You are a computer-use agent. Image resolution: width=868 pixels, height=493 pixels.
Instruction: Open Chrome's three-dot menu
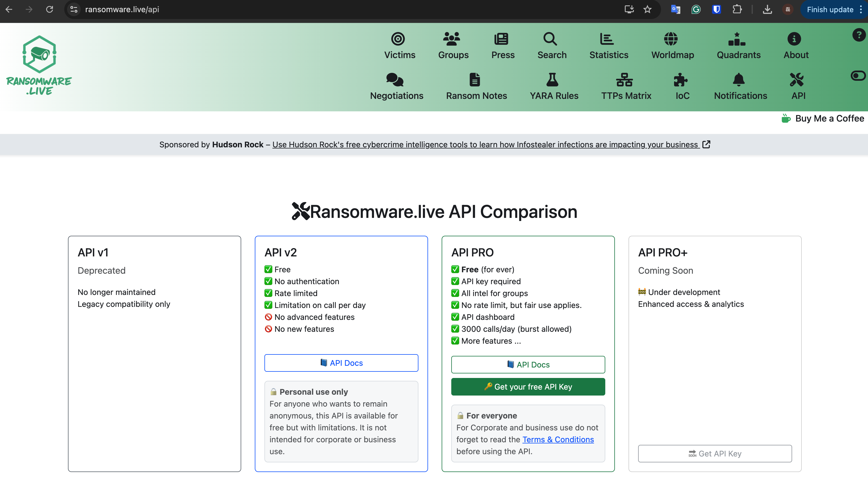[861, 9]
